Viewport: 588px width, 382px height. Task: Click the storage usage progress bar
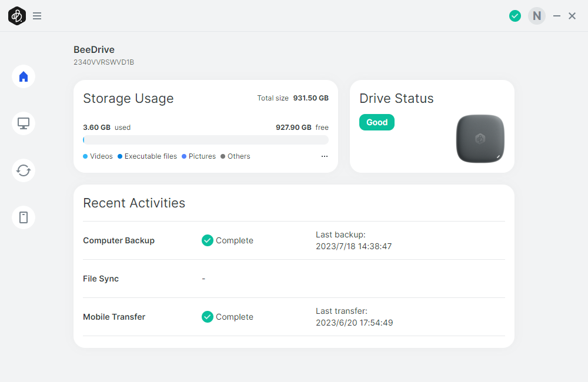pos(205,140)
